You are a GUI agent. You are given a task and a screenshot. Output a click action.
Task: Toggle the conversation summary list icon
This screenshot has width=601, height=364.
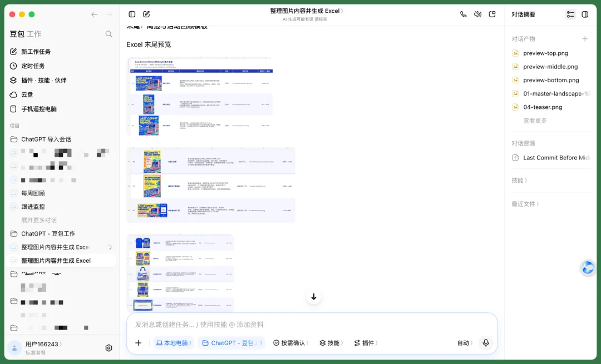[571, 14]
